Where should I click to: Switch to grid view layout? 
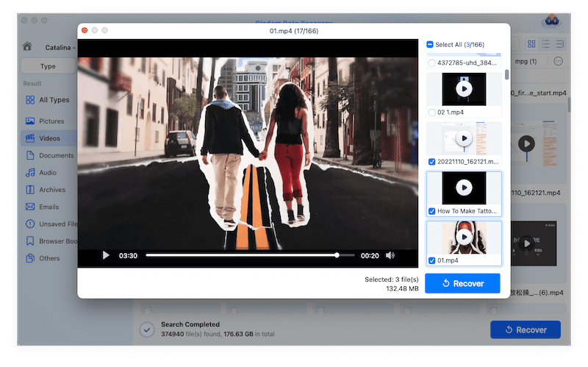tap(546, 45)
